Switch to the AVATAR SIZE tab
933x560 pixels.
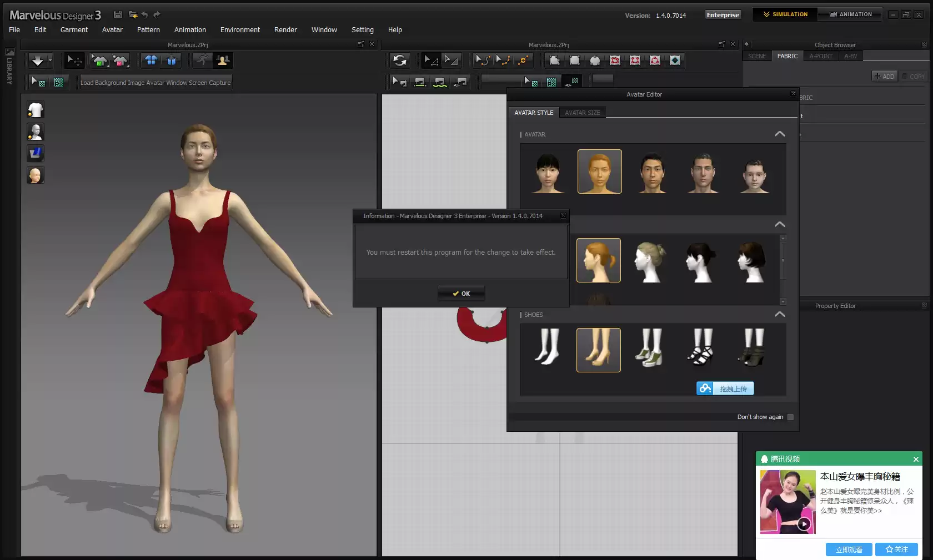pyautogui.click(x=582, y=113)
